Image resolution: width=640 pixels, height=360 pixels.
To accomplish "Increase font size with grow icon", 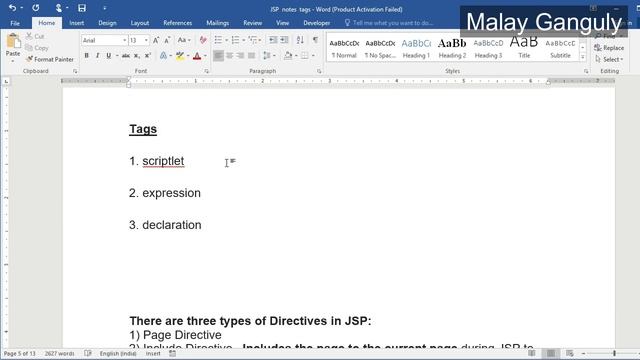I will point(156,40).
